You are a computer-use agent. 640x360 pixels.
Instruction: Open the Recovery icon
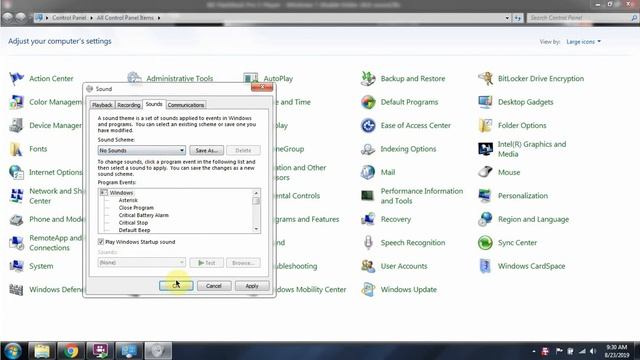368,219
